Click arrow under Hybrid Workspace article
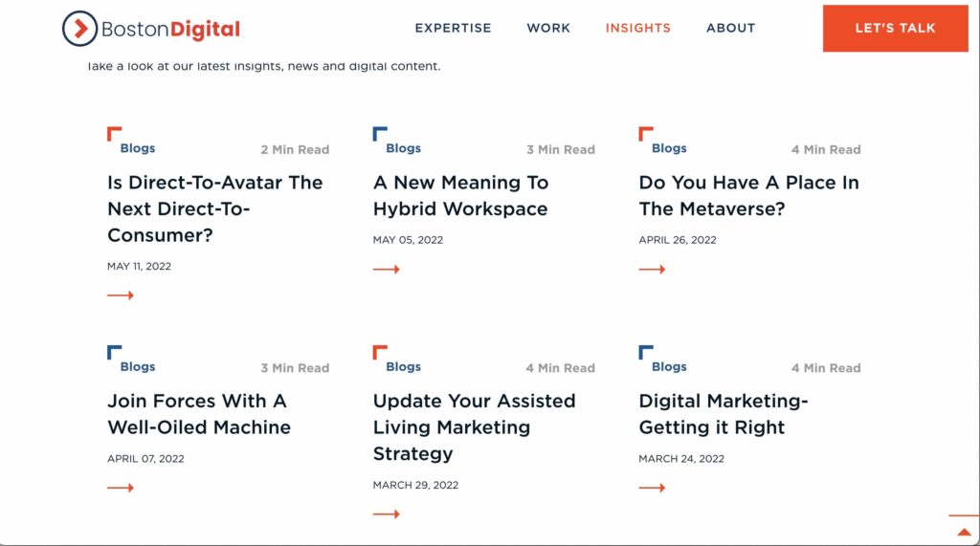 (x=386, y=270)
